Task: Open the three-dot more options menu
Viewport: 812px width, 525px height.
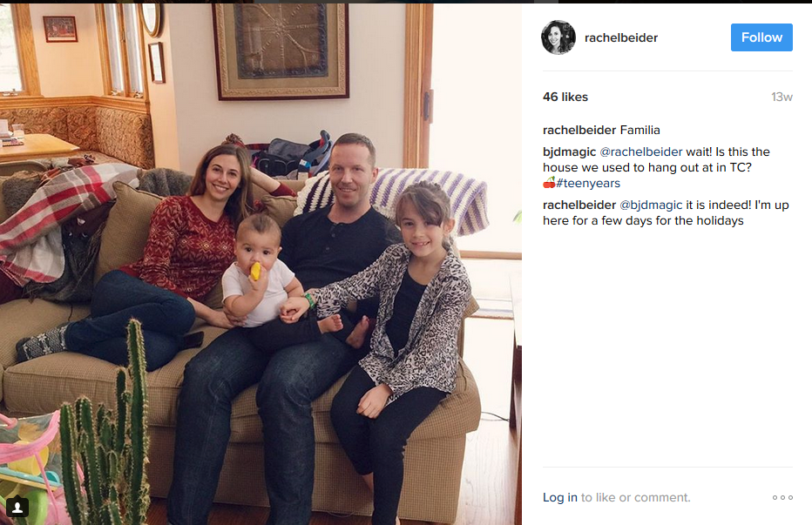Action: (782, 497)
